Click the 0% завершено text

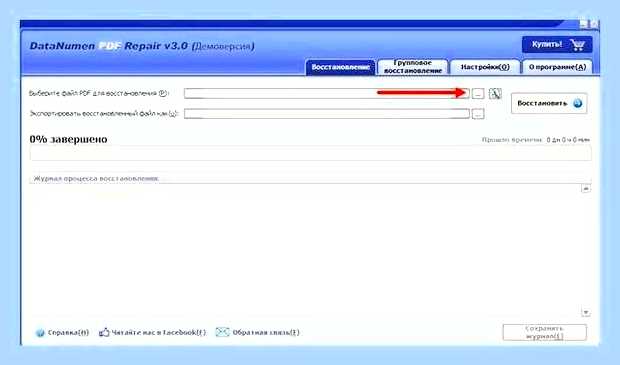click(68, 139)
